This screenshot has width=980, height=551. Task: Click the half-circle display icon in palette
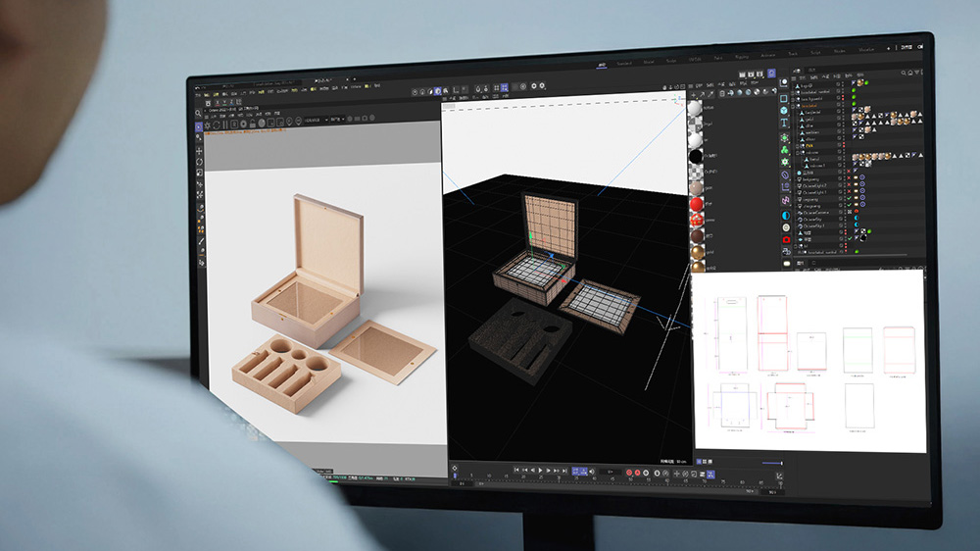point(786,215)
